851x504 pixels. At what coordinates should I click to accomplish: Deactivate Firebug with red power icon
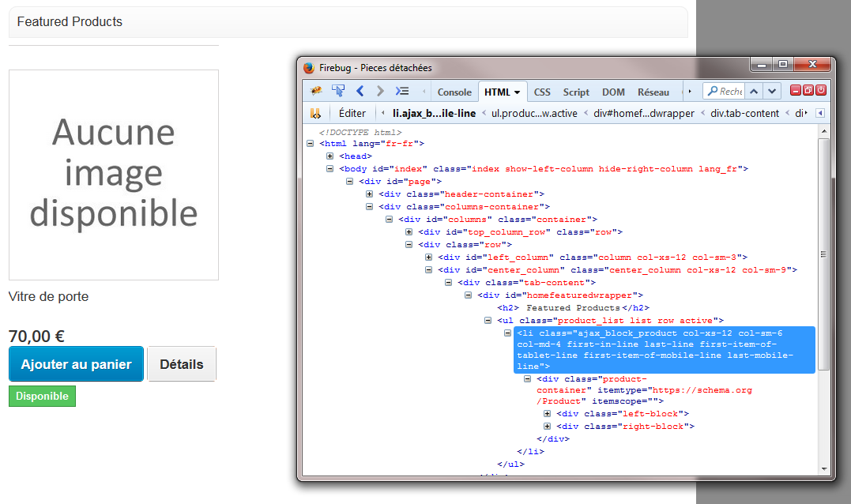pos(821,91)
